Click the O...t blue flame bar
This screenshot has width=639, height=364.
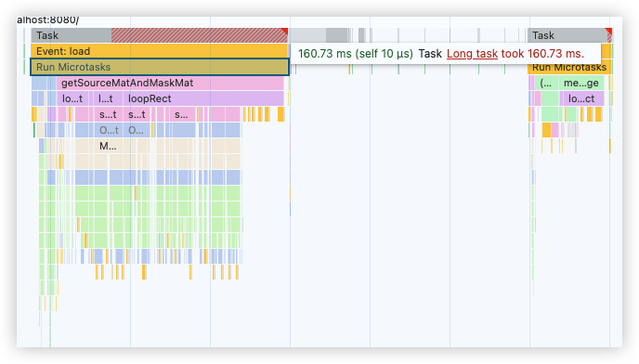pyautogui.click(x=109, y=130)
